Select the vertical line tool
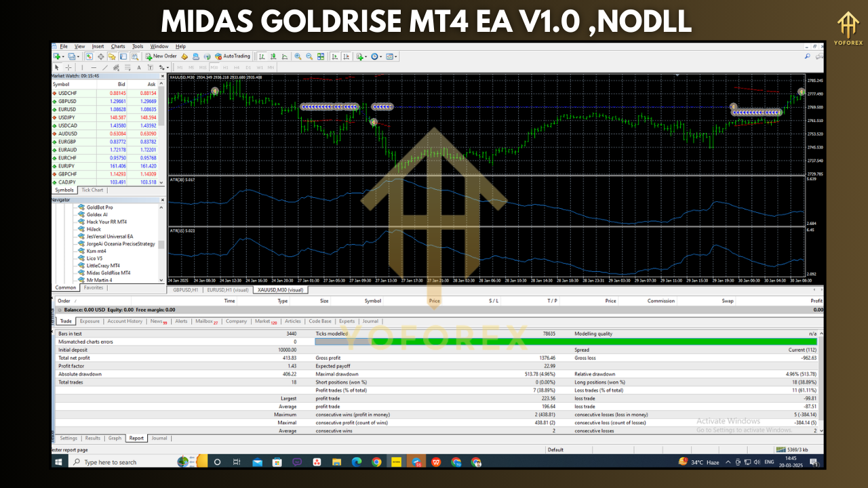The height and width of the screenshot is (488, 868). (82, 67)
